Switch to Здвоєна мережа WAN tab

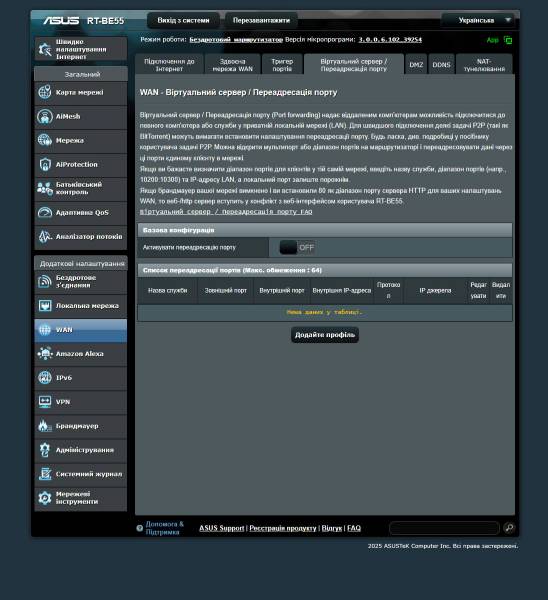click(x=233, y=65)
